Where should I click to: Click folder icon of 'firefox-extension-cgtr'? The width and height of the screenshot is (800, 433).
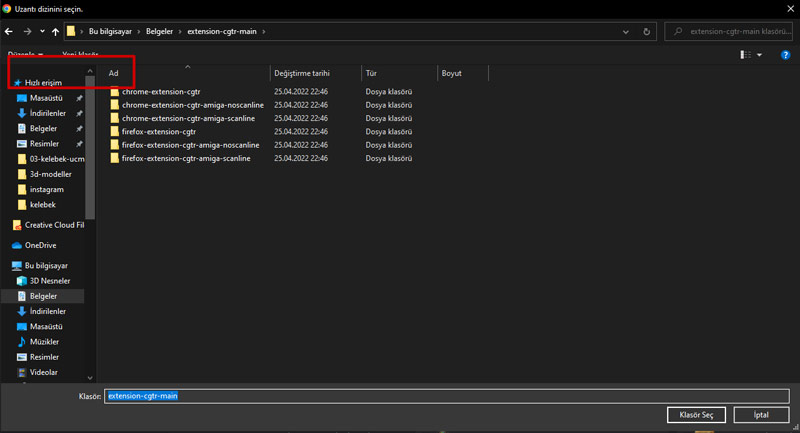point(114,132)
